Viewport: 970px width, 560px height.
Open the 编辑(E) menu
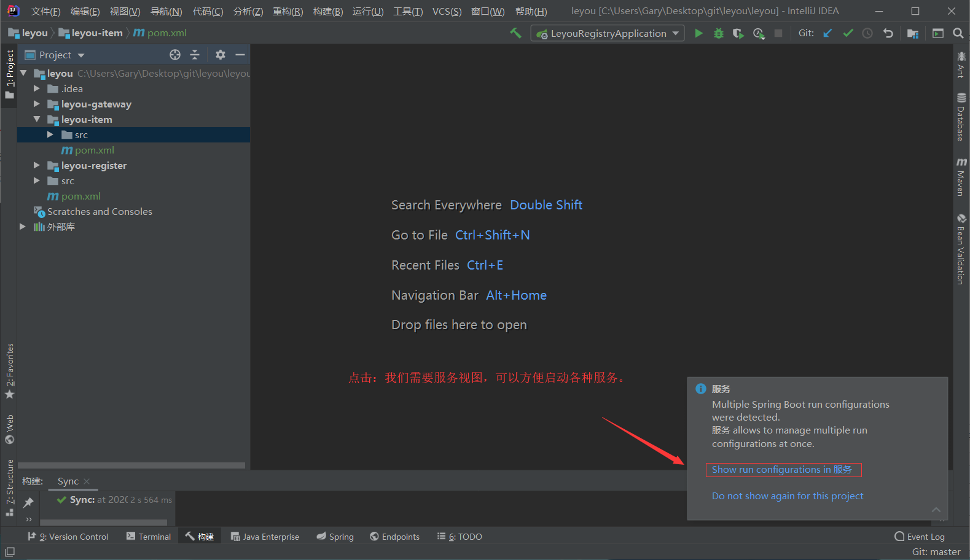(x=85, y=12)
